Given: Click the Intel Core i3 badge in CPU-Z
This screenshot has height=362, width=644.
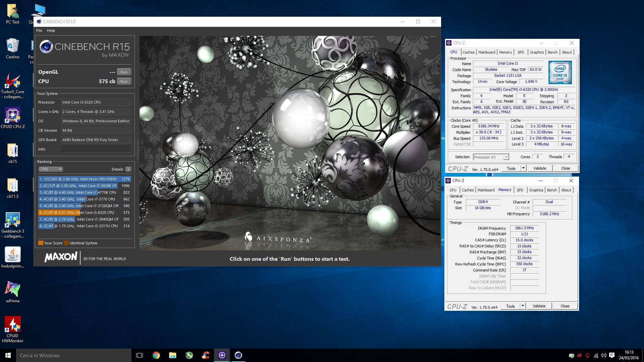Looking at the screenshot, I should coord(560,72).
